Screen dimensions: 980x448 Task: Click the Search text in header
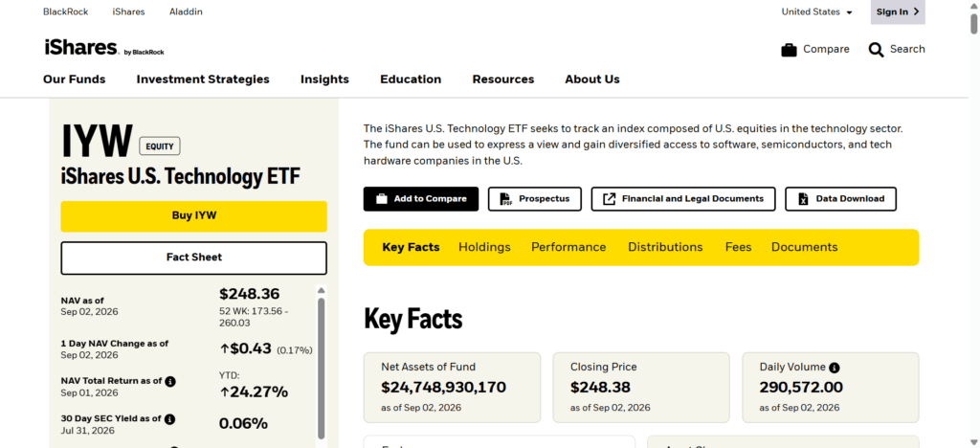(x=907, y=50)
